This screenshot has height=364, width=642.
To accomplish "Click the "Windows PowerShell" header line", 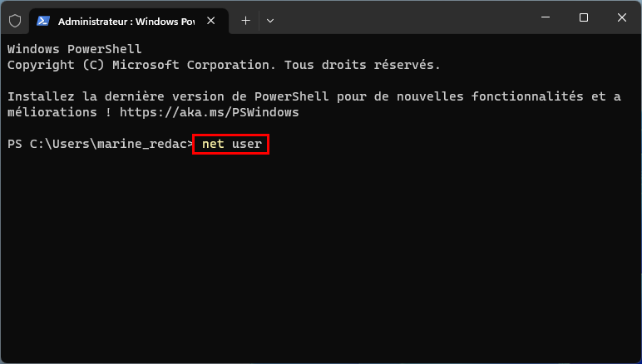I will (x=75, y=49).
